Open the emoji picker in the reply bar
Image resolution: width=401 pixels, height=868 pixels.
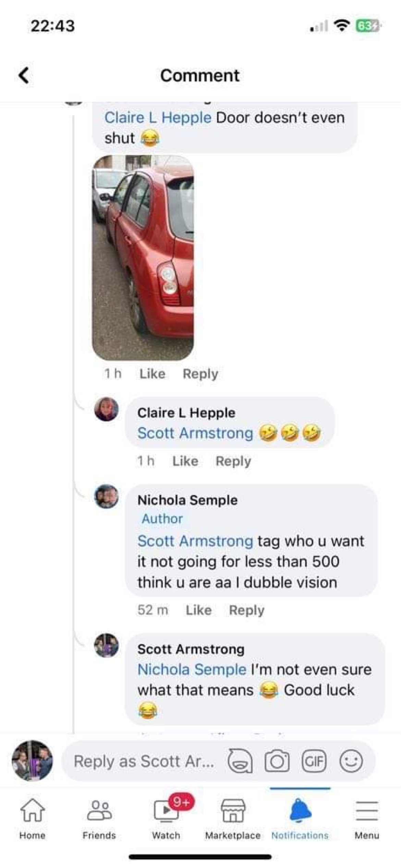pos(351,761)
